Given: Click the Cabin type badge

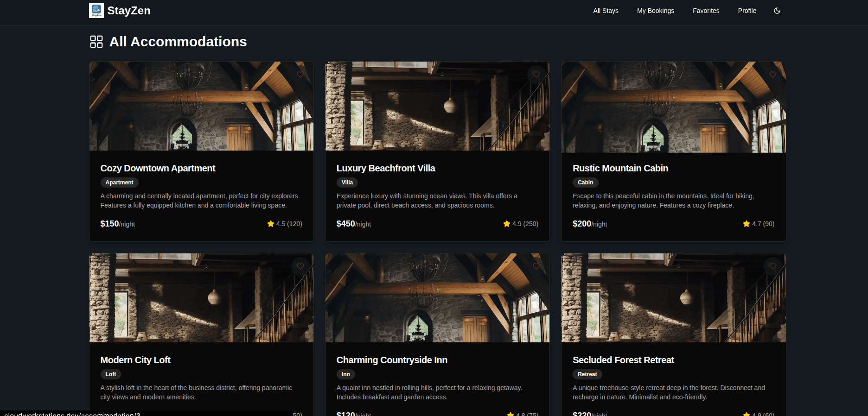Looking at the screenshot, I should 585,183.
